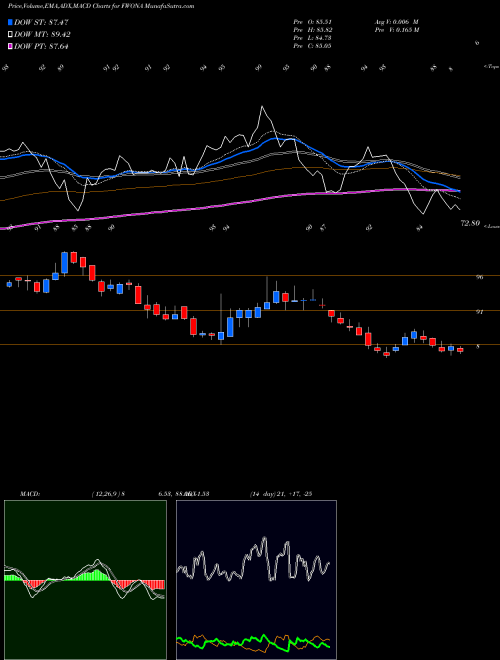Select the 'DOW PT: 87.64' label

(41, 46)
